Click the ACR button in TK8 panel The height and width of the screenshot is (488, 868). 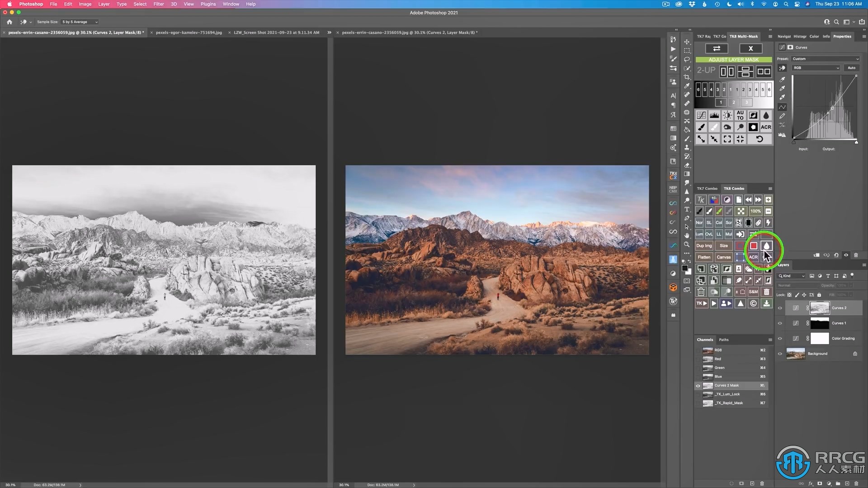coord(752,258)
